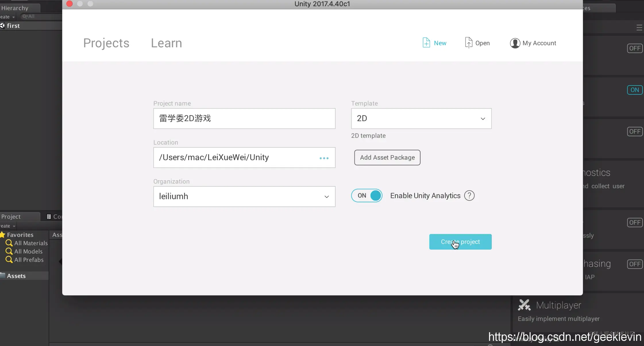Click the Assets folder icon
644x346 pixels.
[x=3, y=276]
